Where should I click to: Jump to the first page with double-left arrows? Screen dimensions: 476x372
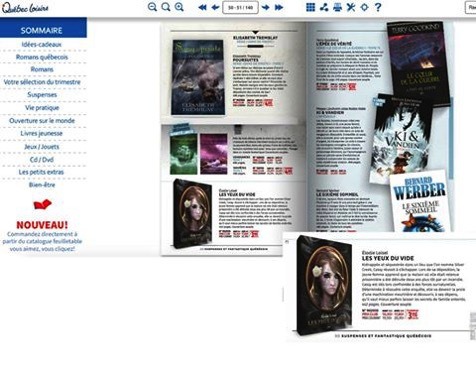(202, 7)
